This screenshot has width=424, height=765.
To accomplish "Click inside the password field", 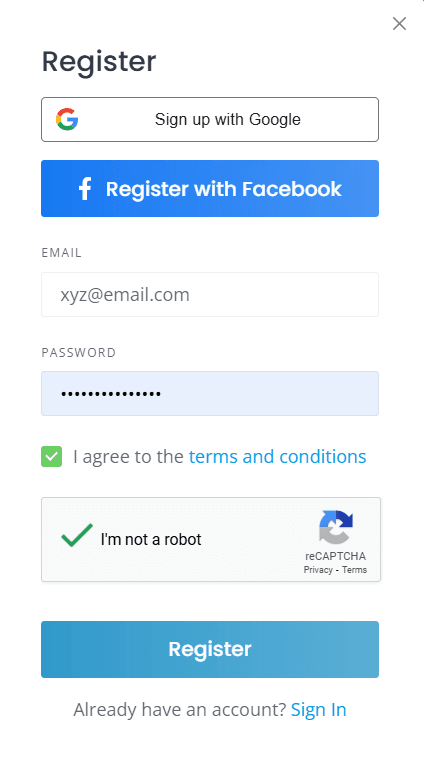I will 210,394.
